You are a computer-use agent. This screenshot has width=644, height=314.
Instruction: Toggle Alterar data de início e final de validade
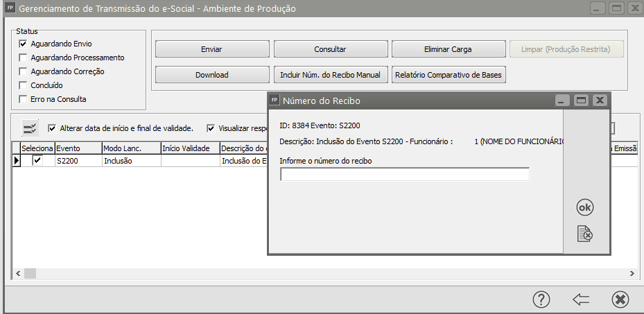pyautogui.click(x=52, y=128)
